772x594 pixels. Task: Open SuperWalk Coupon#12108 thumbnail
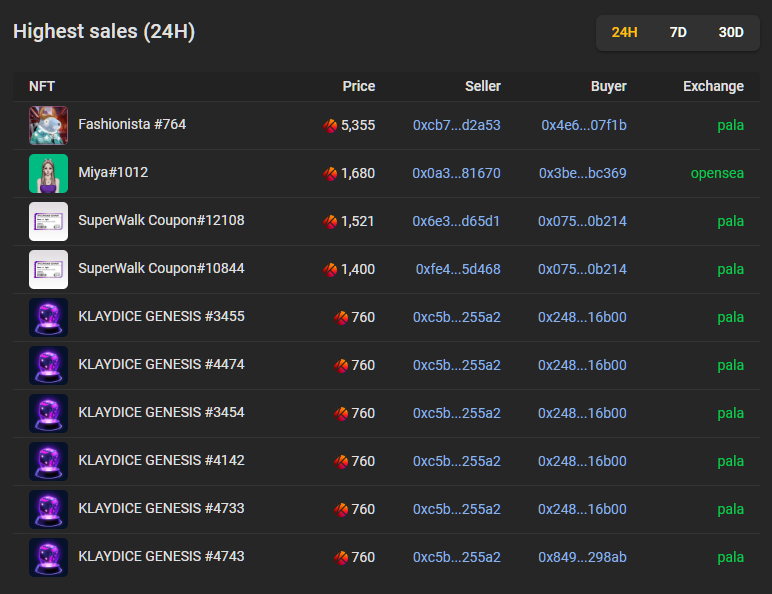tap(48, 221)
